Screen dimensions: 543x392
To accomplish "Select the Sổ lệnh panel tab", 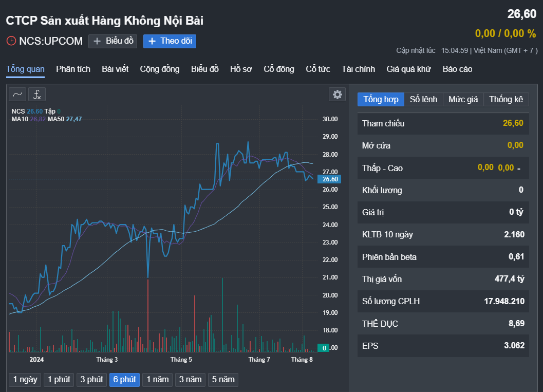I will click(x=423, y=99).
